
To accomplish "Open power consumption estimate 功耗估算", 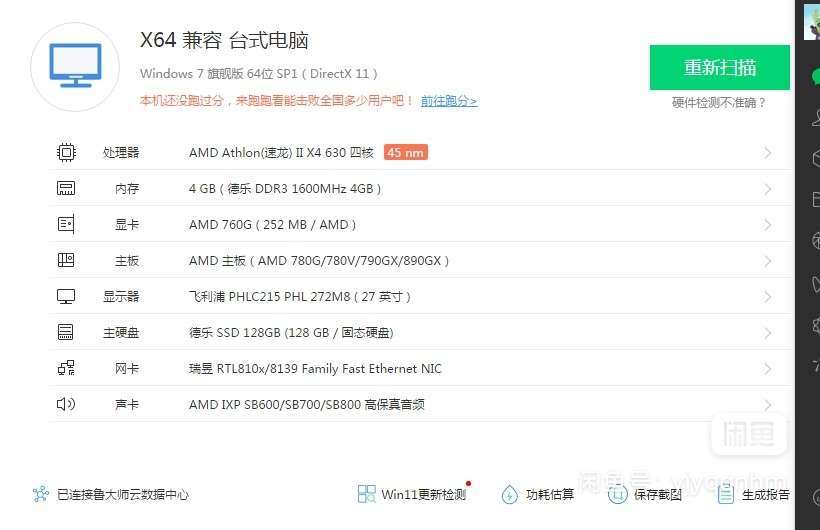I will pos(537,494).
